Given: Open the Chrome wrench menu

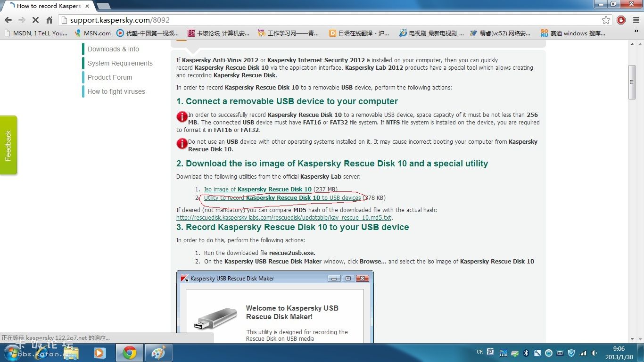Looking at the screenshot, I should (635, 20).
